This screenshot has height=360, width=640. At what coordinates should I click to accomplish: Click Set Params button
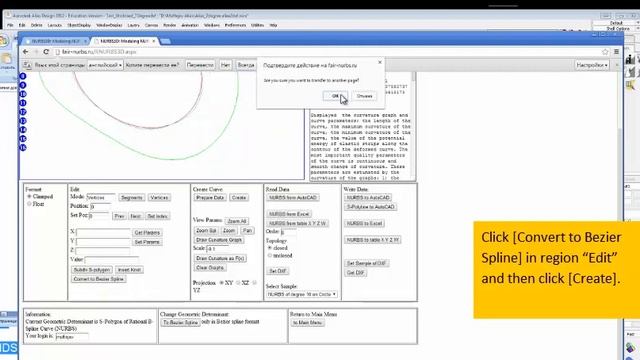click(x=147, y=242)
